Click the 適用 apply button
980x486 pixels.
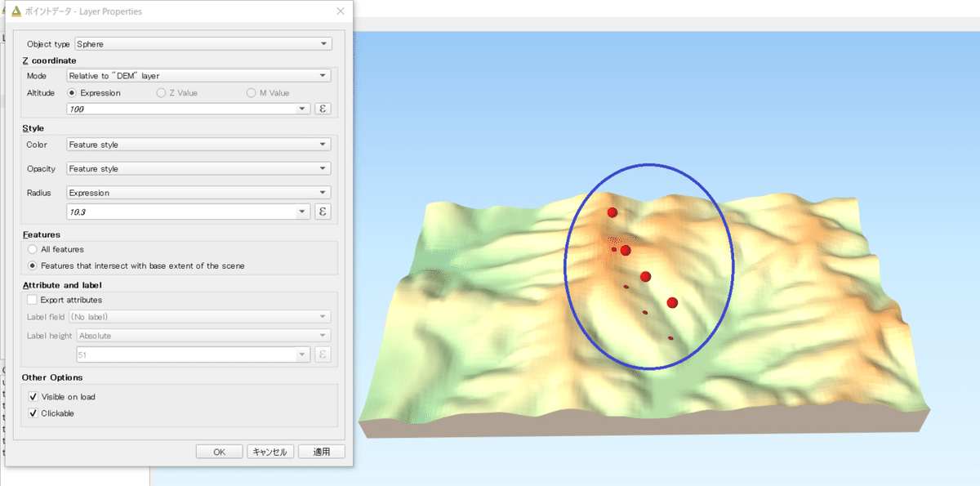click(322, 452)
